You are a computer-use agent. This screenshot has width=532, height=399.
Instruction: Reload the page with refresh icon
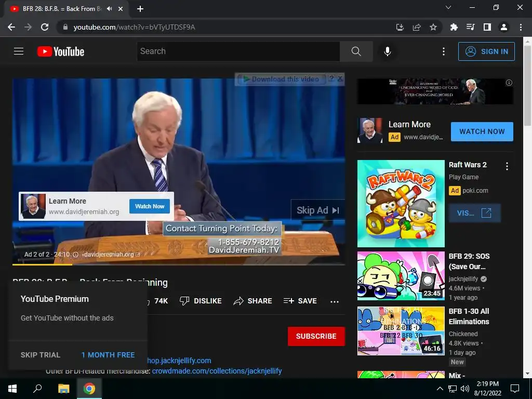45,27
